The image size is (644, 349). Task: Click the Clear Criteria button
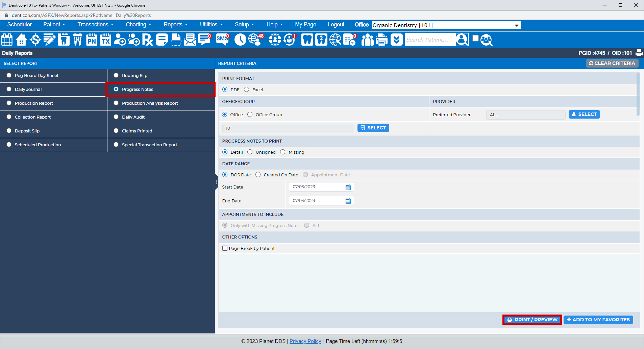coord(612,63)
